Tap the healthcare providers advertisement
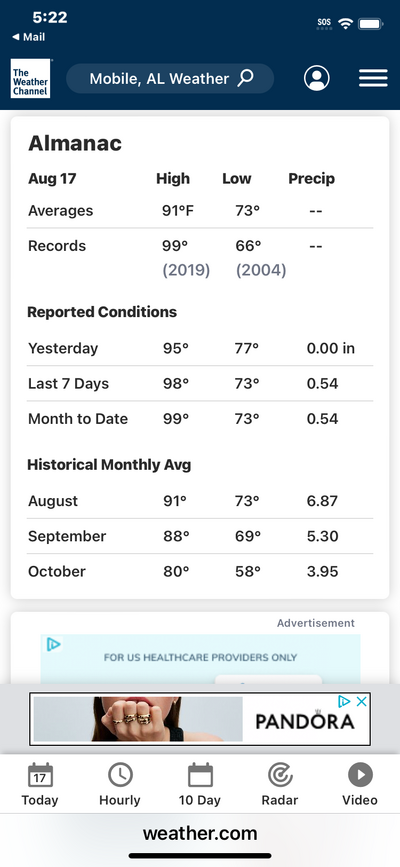 200,659
